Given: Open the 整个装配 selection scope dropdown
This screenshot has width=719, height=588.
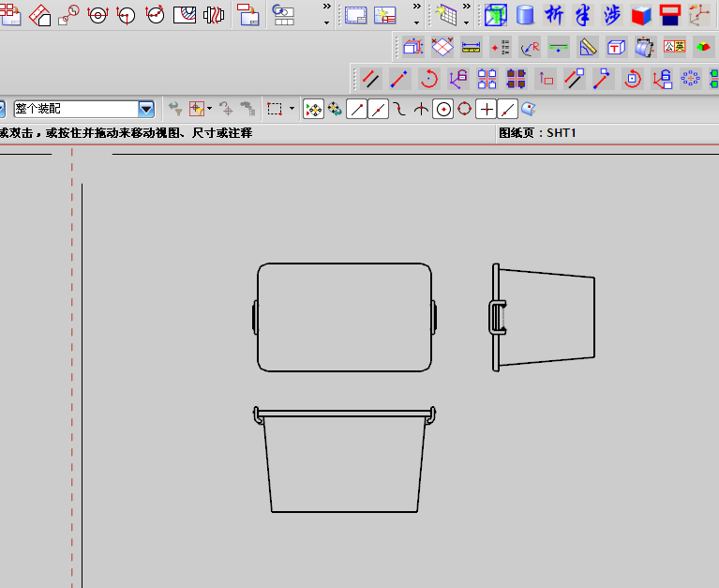Looking at the screenshot, I should pyautogui.click(x=146, y=109).
